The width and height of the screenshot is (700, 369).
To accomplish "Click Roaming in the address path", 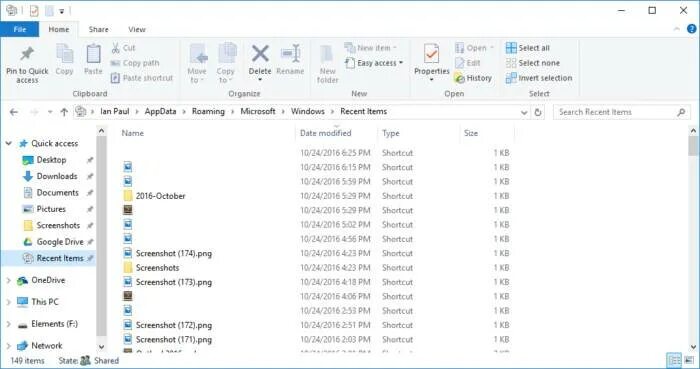I will point(208,112).
